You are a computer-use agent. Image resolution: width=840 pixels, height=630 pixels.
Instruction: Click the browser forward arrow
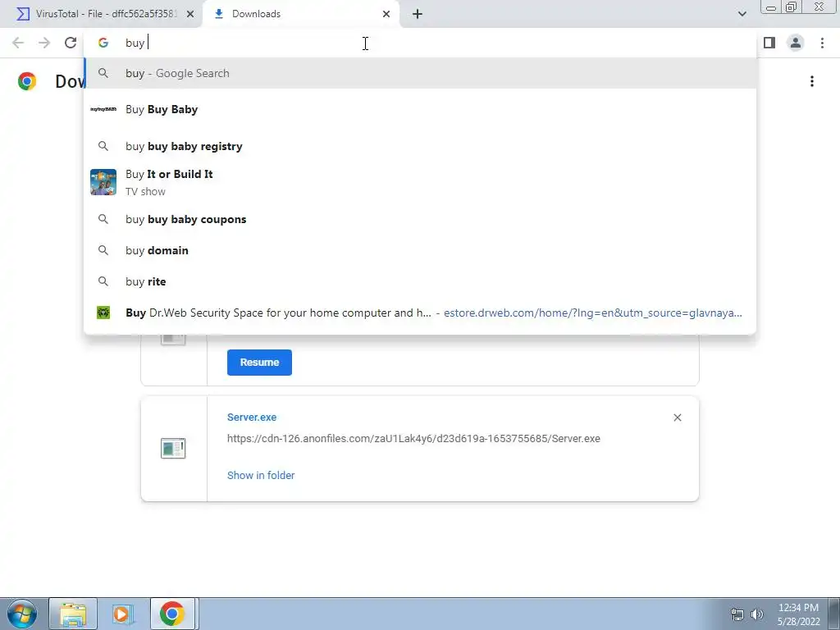click(44, 43)
